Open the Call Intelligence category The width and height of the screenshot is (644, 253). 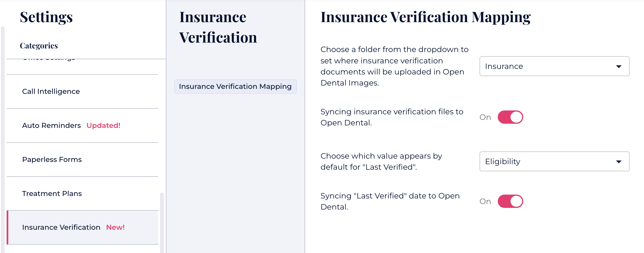tap(51, 91)
